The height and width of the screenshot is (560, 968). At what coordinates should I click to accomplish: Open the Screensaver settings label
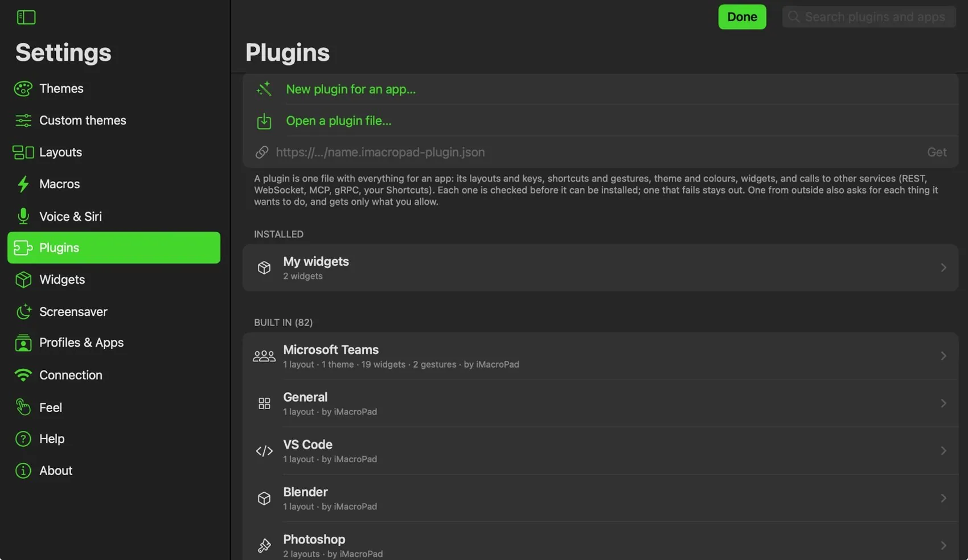pyautogui.click(x=73, y=312)
